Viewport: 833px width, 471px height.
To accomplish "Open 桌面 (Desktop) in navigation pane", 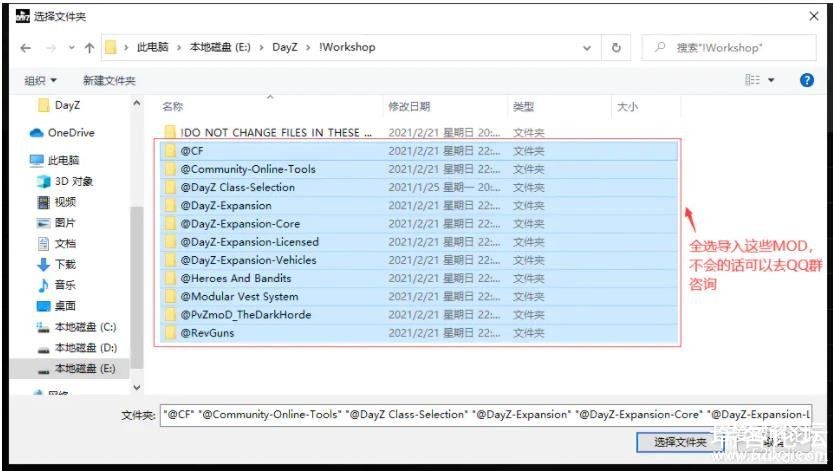I will [57, 306].
